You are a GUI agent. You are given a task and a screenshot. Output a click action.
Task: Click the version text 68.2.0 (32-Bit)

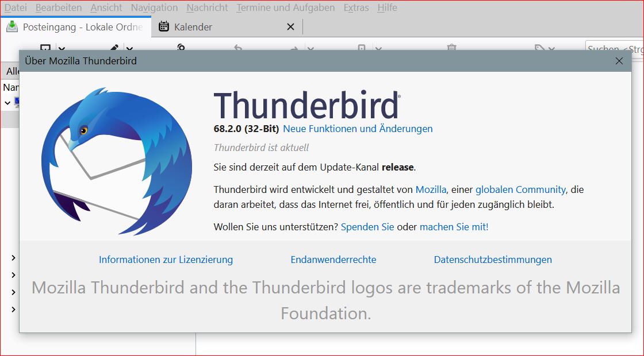click(246, 129)
